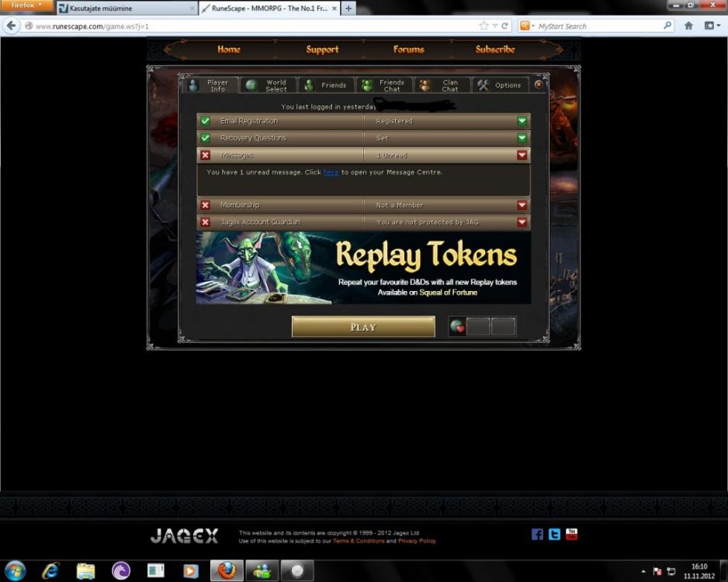Expand the Membership row arrow

click(522, 205)
